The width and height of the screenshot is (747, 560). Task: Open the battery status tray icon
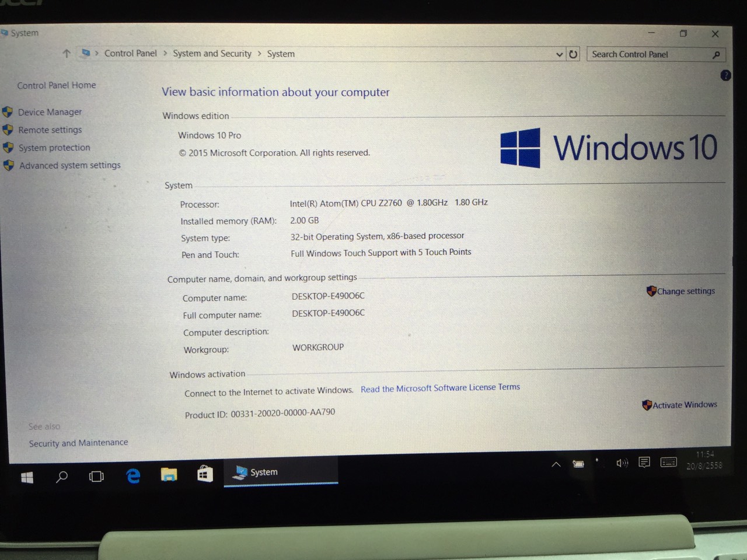pyautogui.click(x=578, y=464)
